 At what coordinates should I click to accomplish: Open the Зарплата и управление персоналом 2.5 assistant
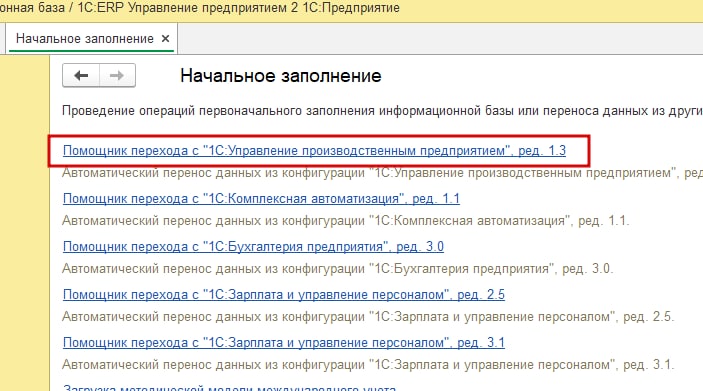tap(284, 294)
